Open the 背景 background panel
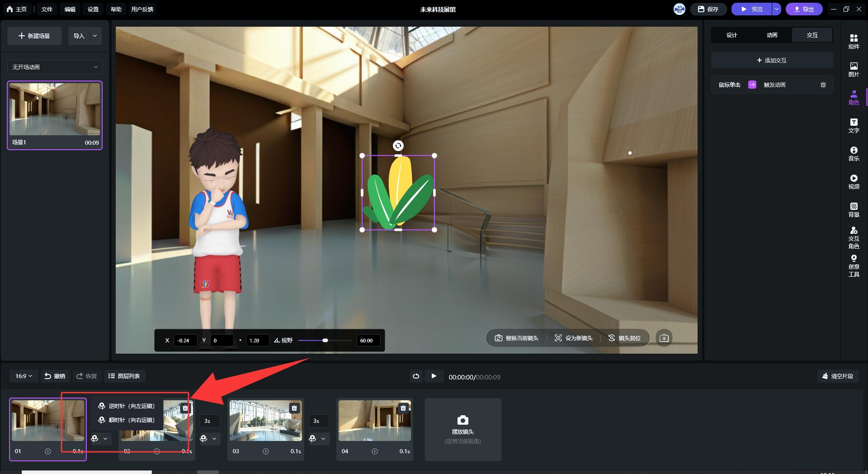This screenshot has height=474, width=868. 854,210
